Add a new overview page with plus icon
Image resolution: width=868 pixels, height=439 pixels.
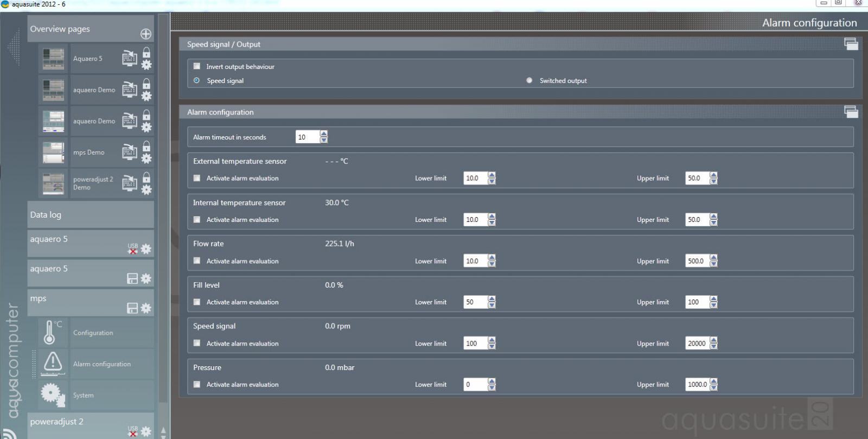click(x=146, y=34)
